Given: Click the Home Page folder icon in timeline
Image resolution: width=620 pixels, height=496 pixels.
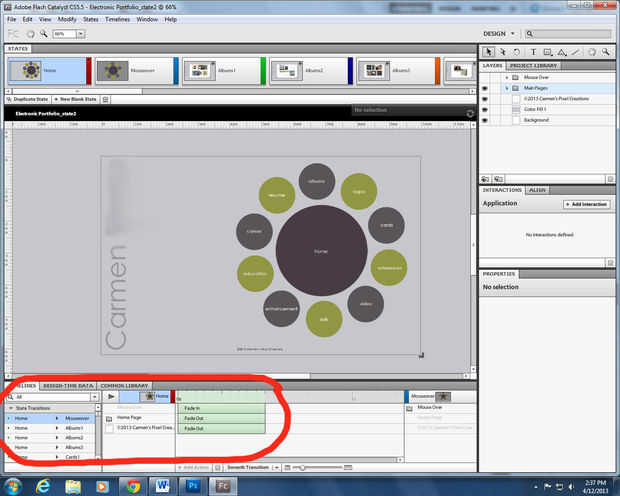Looking at the screenshot, I should tap(109, 418).
